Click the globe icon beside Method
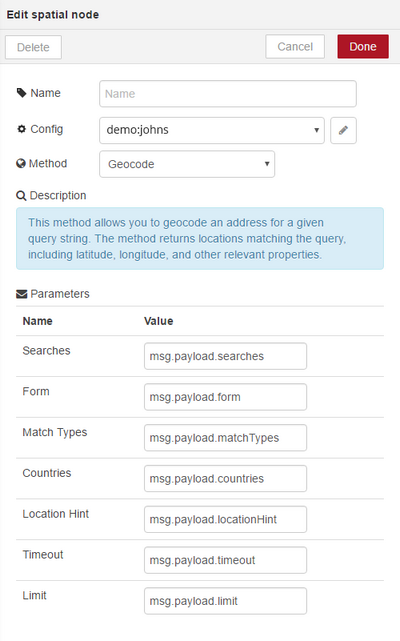Screen dimensions: 400x641 point(21,164)
